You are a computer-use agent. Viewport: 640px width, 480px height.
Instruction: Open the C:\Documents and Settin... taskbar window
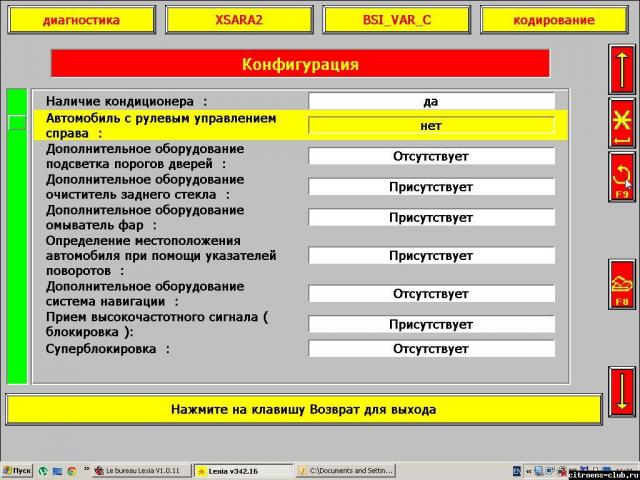[346, 471]
